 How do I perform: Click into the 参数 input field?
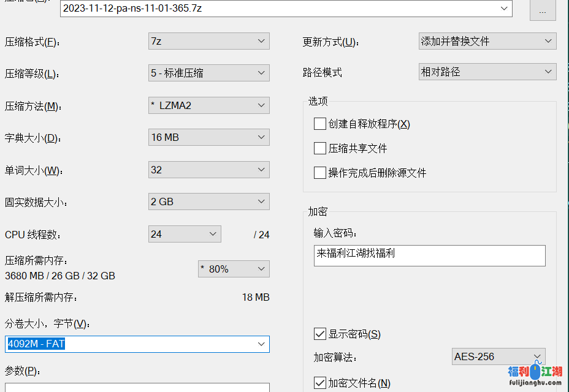[x=137, y=387]
